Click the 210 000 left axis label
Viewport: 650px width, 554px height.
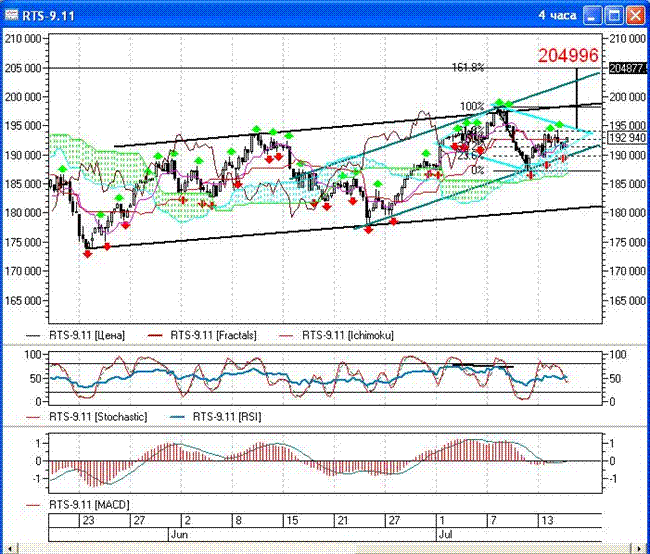coord(23,39)
